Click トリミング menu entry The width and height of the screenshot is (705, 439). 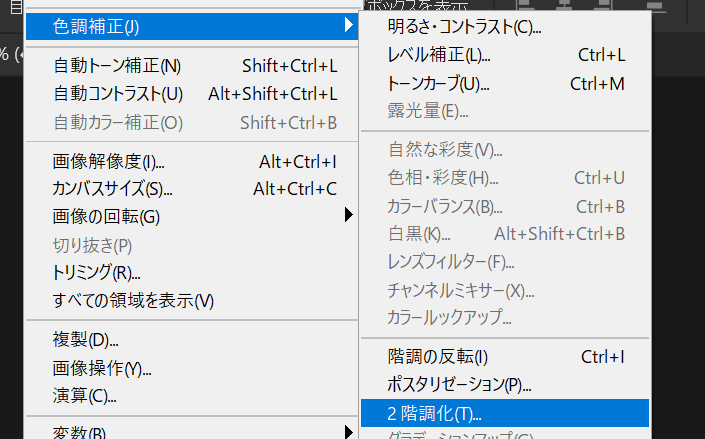[96, 272]
